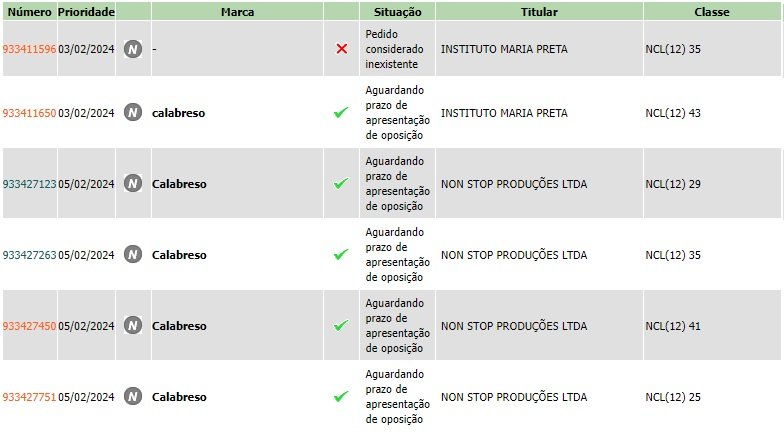Click the green checkmark for lowercase calabreso
The image size is (784, 437).
tap(341, 112)
